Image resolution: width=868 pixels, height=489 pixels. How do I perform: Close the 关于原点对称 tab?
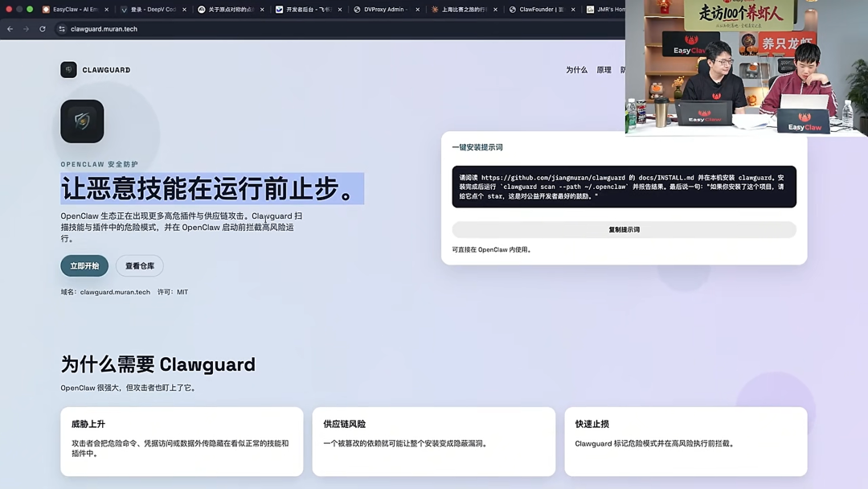tap(262, 10)
